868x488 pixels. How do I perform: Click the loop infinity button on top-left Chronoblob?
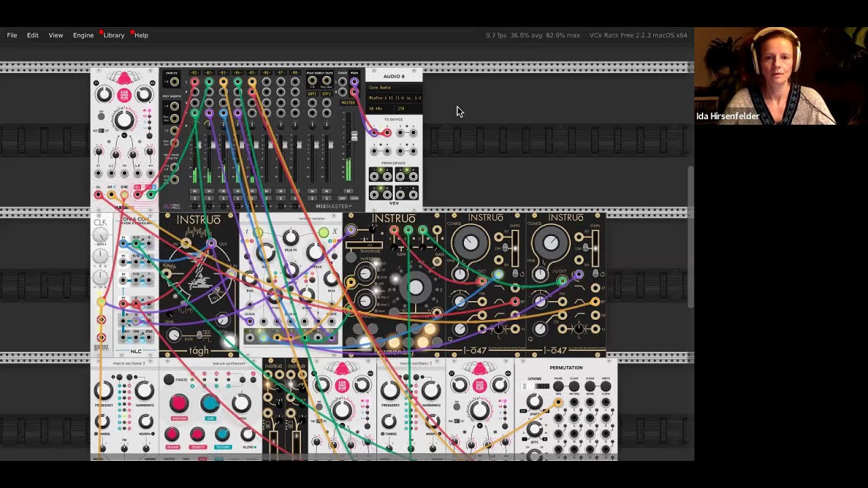click(x=101, y=116)
